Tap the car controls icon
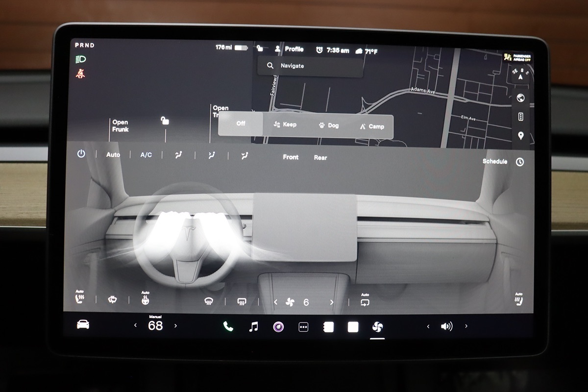The width and height of the screenshot is (588, 392). point(83,324)
